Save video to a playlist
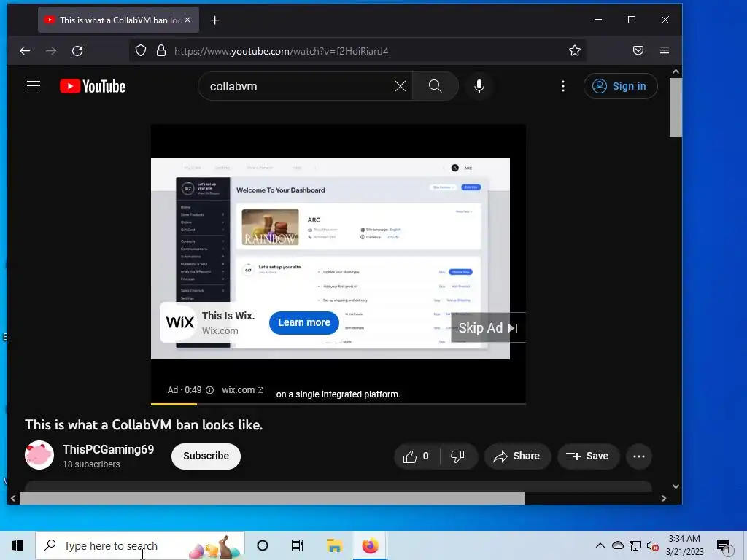 (588, 456)
